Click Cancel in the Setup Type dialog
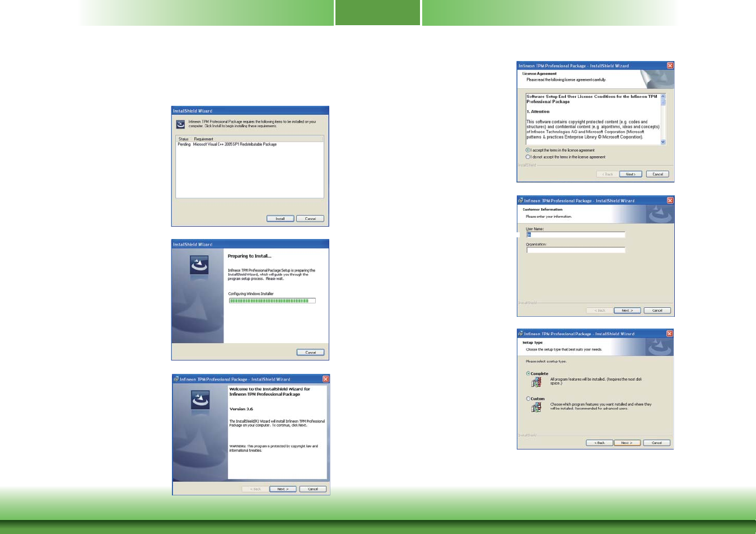 point(657,443)
